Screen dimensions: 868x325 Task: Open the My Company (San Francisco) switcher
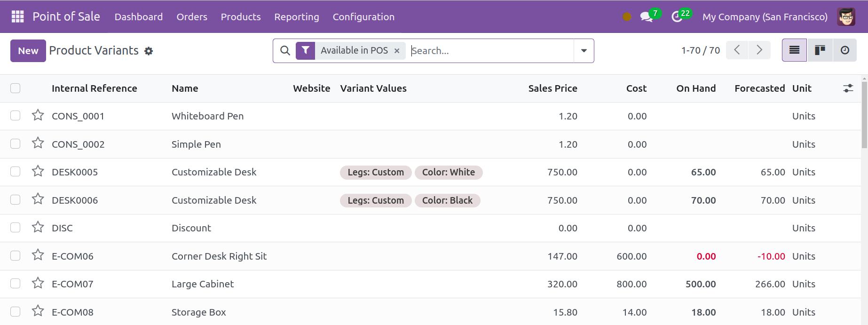(765, 17)
